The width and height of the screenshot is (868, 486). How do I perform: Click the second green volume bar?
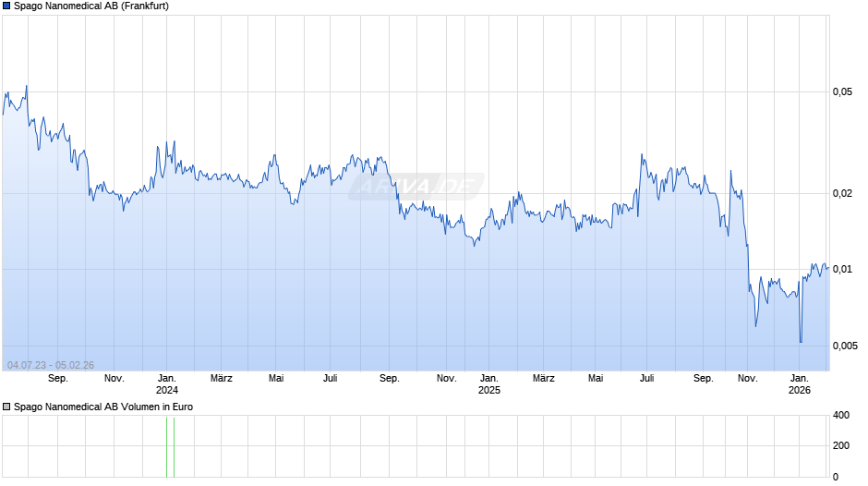[x=174, y=447]
